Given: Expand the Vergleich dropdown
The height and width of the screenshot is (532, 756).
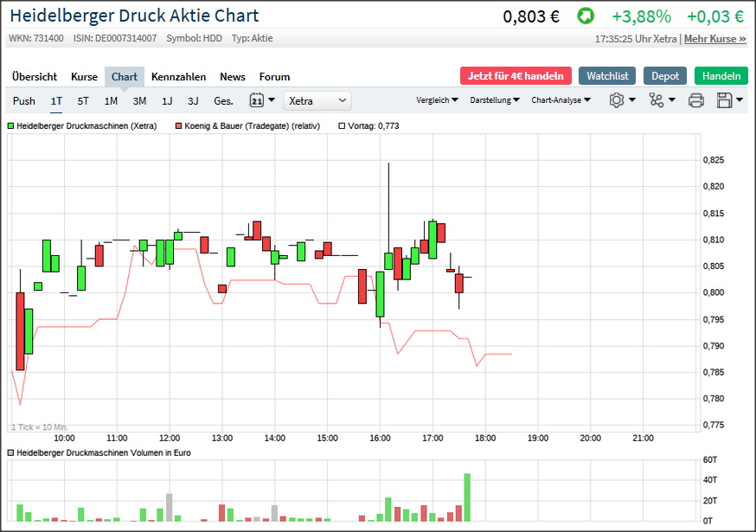Looking at the screenshot, I should point(437,100).
